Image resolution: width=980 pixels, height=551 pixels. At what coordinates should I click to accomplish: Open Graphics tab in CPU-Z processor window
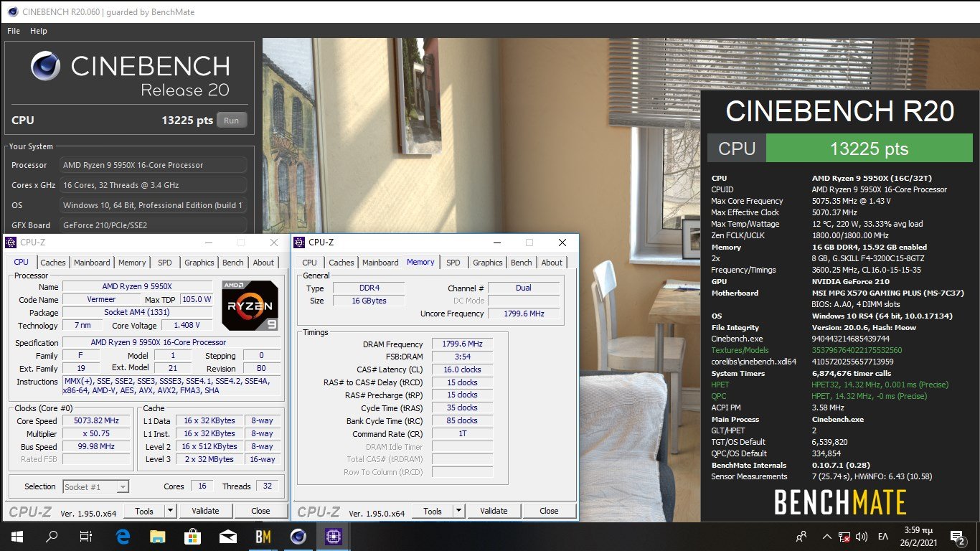point(199,263)
